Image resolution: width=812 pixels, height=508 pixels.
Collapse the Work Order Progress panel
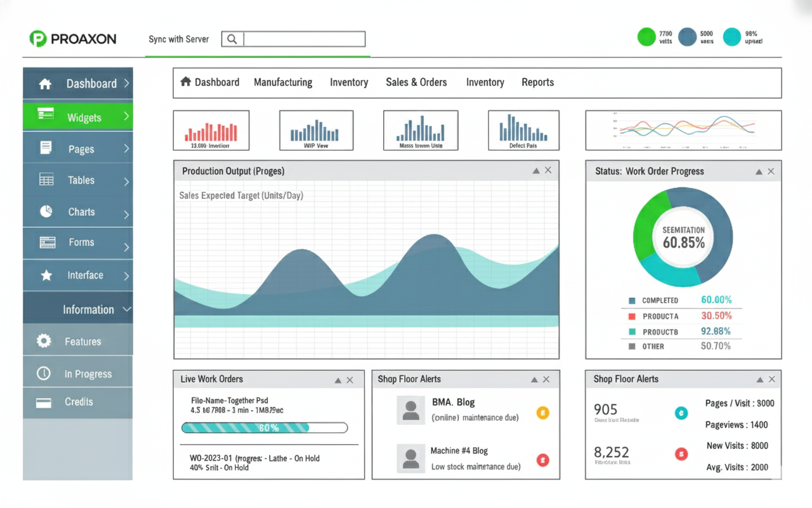(759, 171)
